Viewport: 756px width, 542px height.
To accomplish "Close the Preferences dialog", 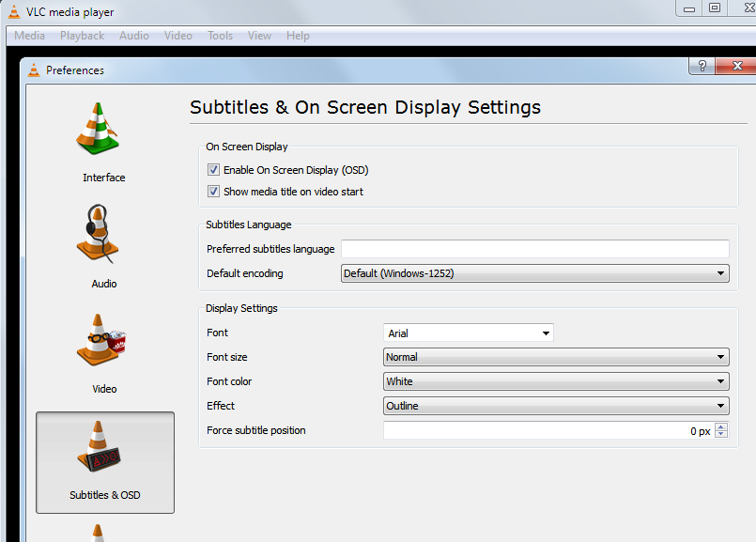I will 736,66.
